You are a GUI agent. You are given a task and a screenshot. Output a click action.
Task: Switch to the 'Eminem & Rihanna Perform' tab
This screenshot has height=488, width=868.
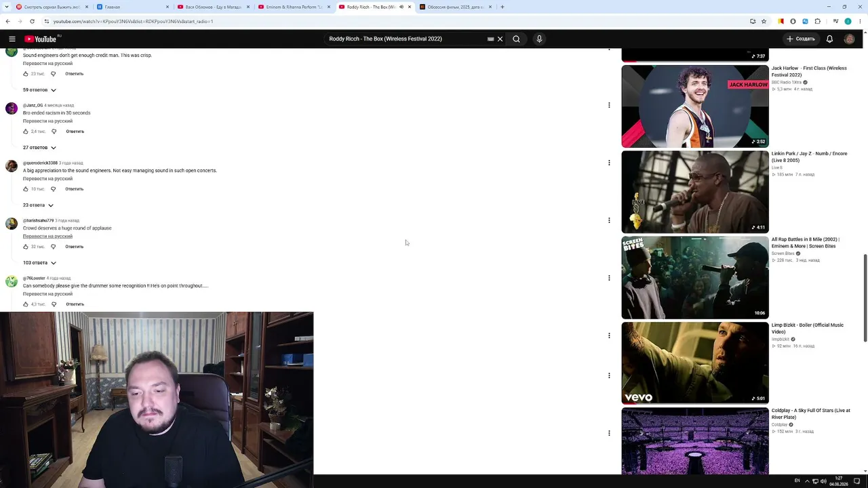click(x=295, y=7)
